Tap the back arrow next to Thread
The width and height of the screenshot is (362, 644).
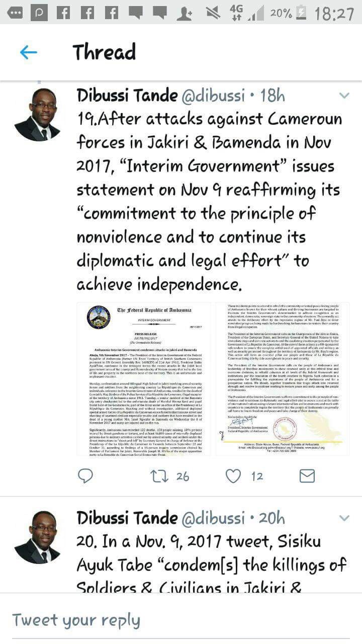(x=28, y=52)
